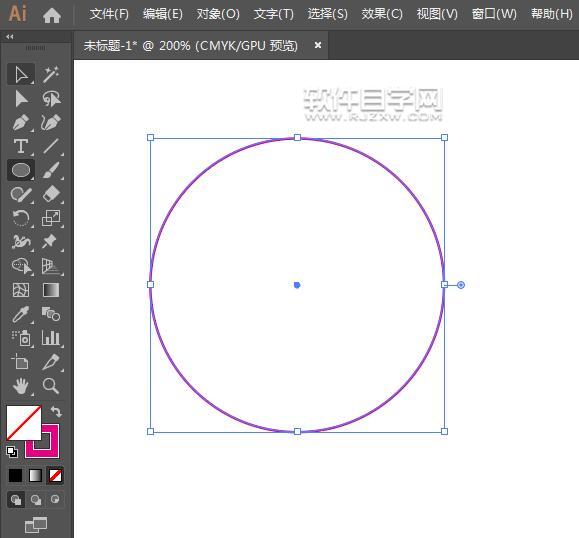Select the magenta stroke color swatch
This screenshot has width=579, height=538.
click(42, 441)
